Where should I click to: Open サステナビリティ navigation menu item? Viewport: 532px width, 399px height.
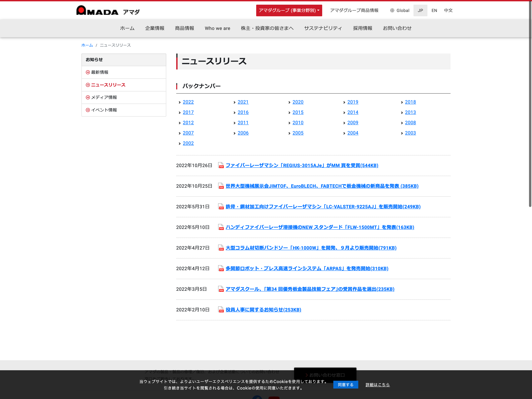pos(323,28)
